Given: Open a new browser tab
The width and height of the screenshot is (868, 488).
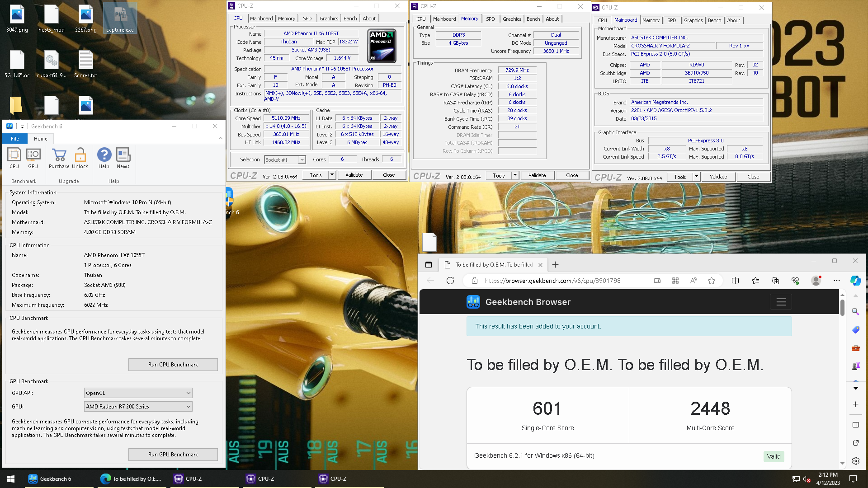Looking at the screenshot, I should point(556,265).
